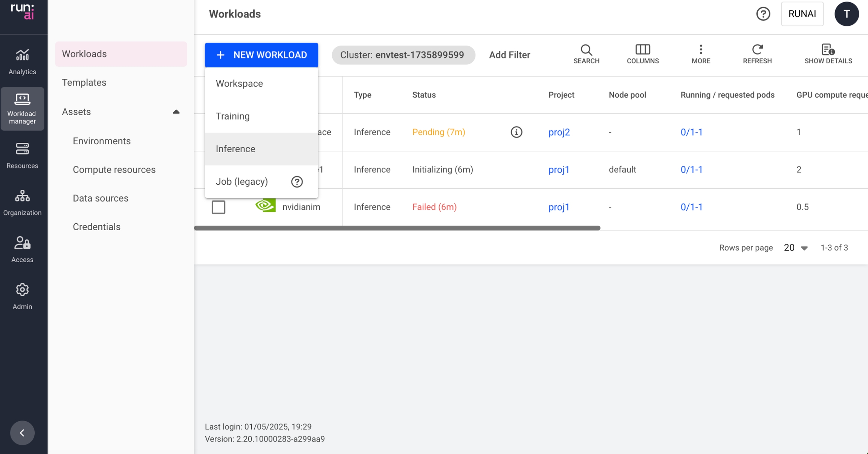Open the Analytics section icon
The width and height of the screenshot is (868, 454).
click(22, 61)
